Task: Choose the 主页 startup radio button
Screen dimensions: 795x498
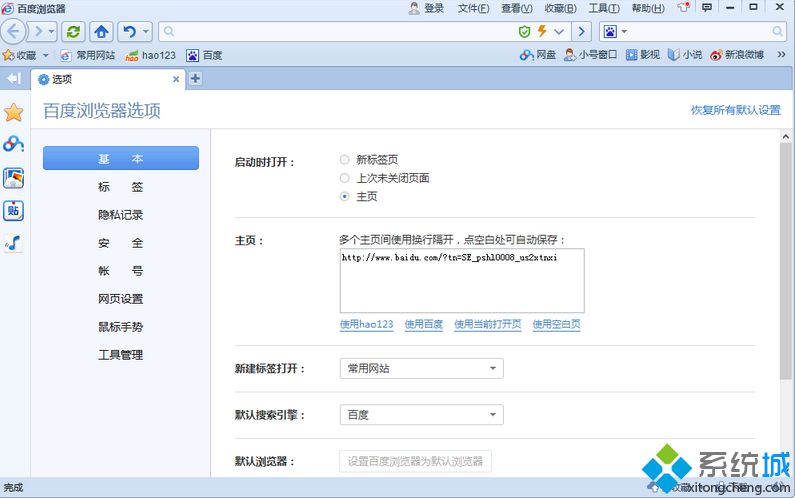Action: [x=345, y=197]
